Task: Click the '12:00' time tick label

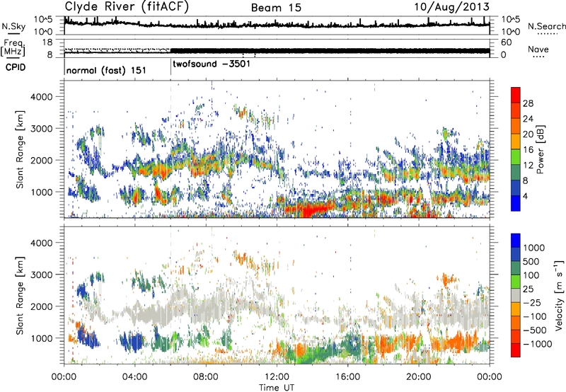Action: tap(277, 376)
